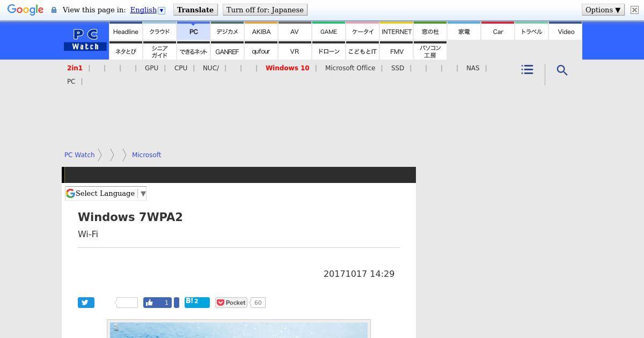Click the PC topic link below 2in1
The width and height of the screenshot is (644, 338).
pos(71,82)
